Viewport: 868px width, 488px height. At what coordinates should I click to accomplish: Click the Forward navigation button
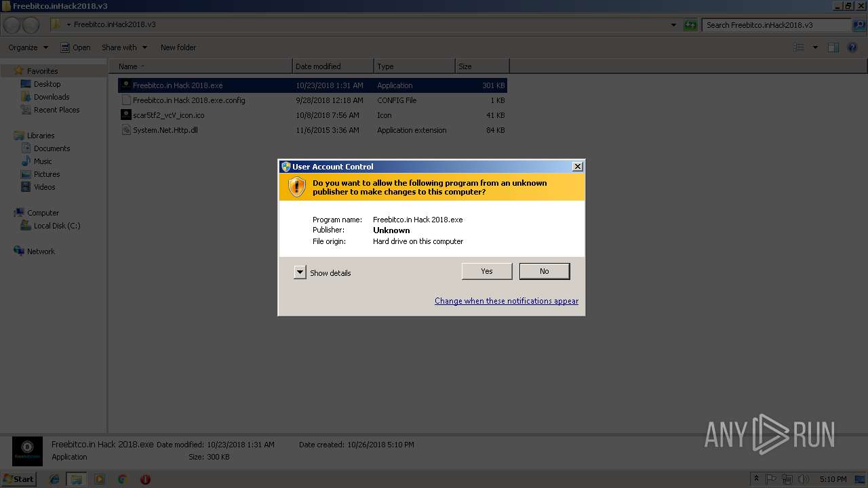[x=31, y=25]
